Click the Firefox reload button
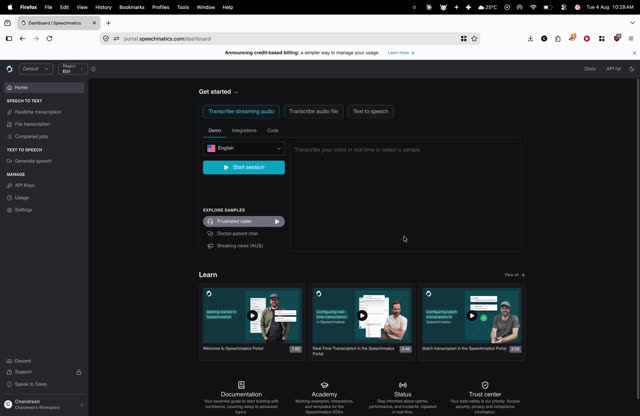The height and width of the screenshot is (416, 640). pyautogui.click(x=49, y=38)
